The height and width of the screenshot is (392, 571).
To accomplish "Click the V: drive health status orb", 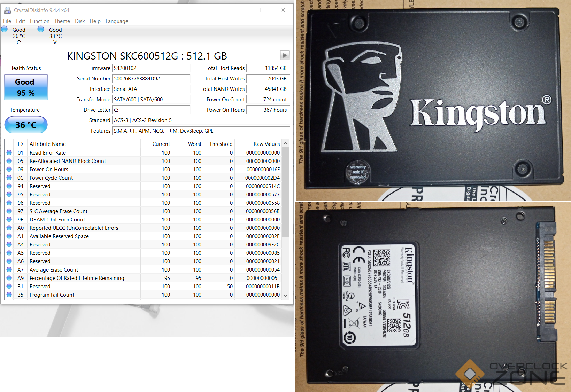I will pos(41,29).
